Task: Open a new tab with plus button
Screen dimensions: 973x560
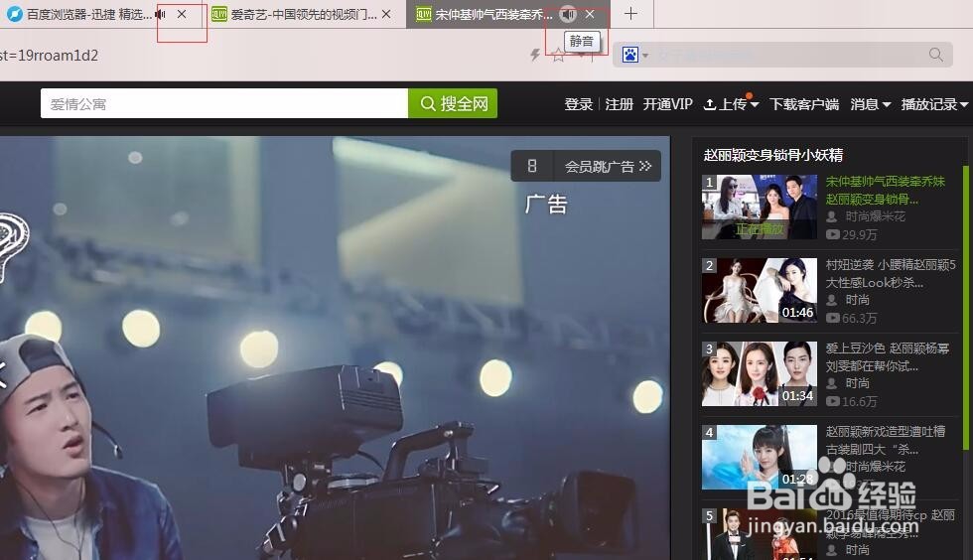Action: tap(630, 14)
